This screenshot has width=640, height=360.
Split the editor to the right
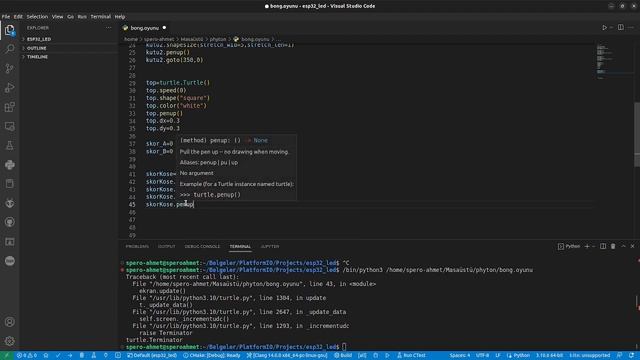click(x=620, y=27)
